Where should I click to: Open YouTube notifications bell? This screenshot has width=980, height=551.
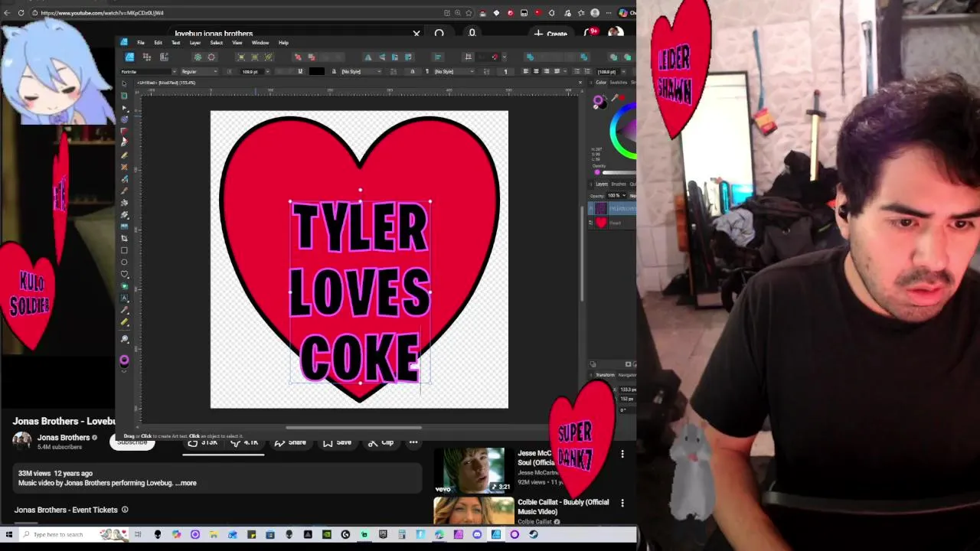tap(590, 33)
